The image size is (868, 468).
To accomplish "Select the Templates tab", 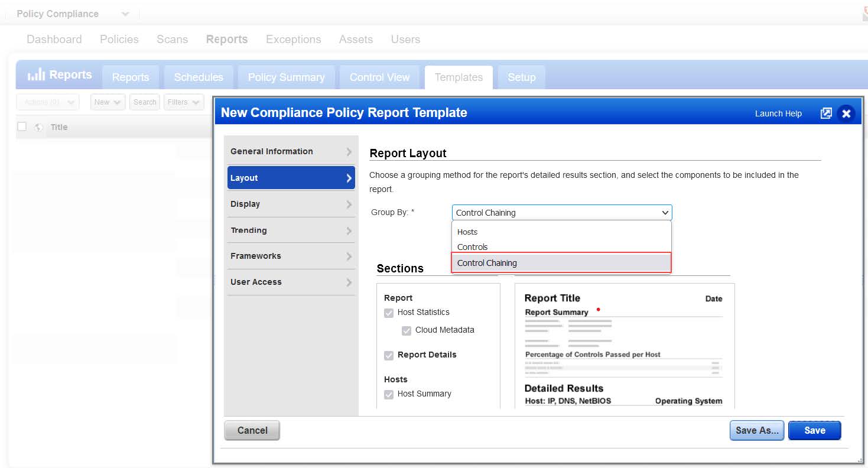I will coord(459,77).
